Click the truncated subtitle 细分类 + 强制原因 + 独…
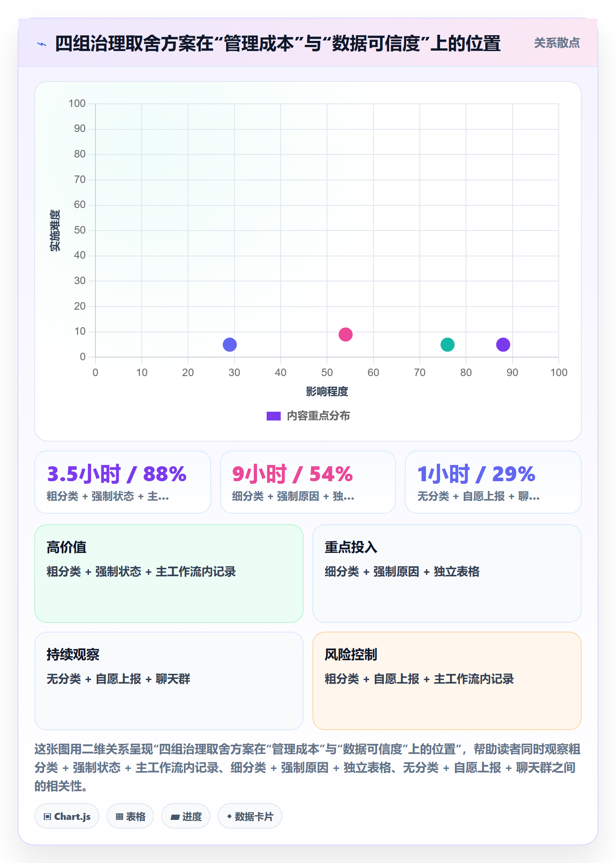Image resolution: width=616 pixels, height=863 pixels. (293, 496)
